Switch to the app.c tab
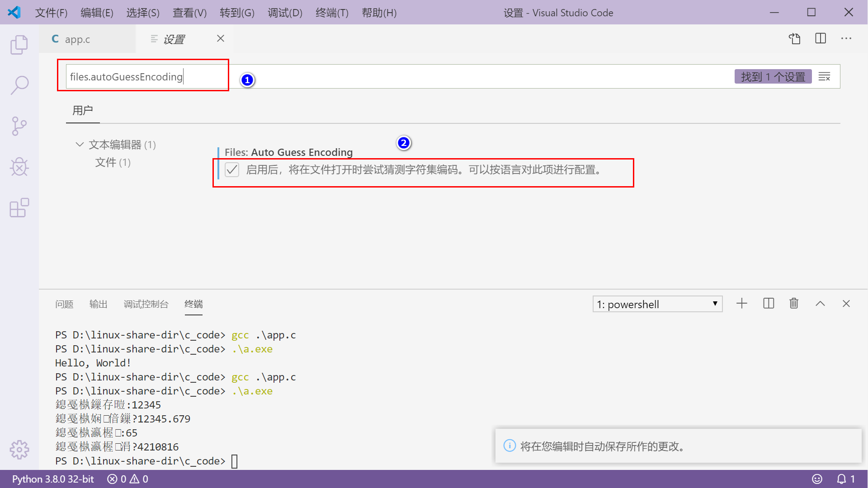This screenshot has width=868, height=488. [77, 39]
